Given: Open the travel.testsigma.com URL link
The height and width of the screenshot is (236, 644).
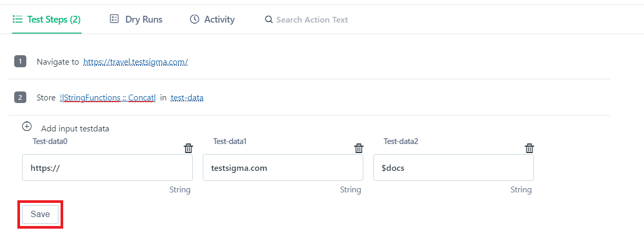Looking at the screenshot, I should coord(135,62).
